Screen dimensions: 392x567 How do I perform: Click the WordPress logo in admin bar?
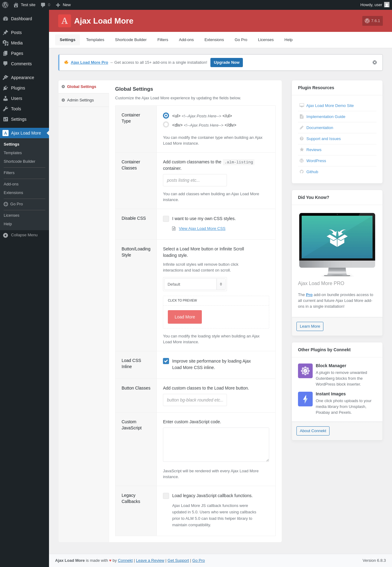point(5,5)
